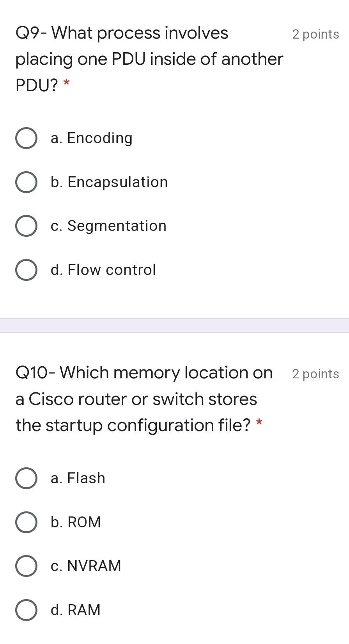Click the 'd. RAM' option text
Screen dimensions: 349x644
point(76,610)
